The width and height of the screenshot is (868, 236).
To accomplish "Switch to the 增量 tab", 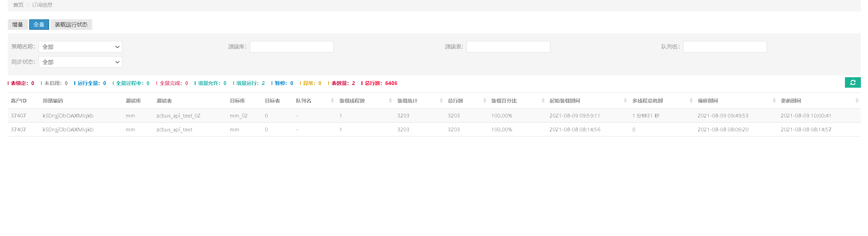I will click(x=18, y=25).
